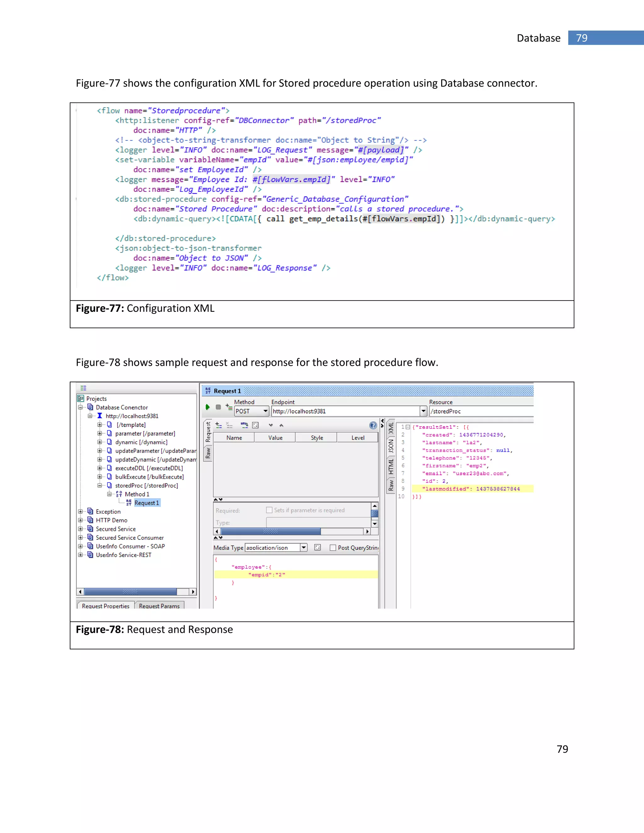Click the executeDDL resource icon
This screenshot has width=644, height=833.
click(x=109, y=468)
